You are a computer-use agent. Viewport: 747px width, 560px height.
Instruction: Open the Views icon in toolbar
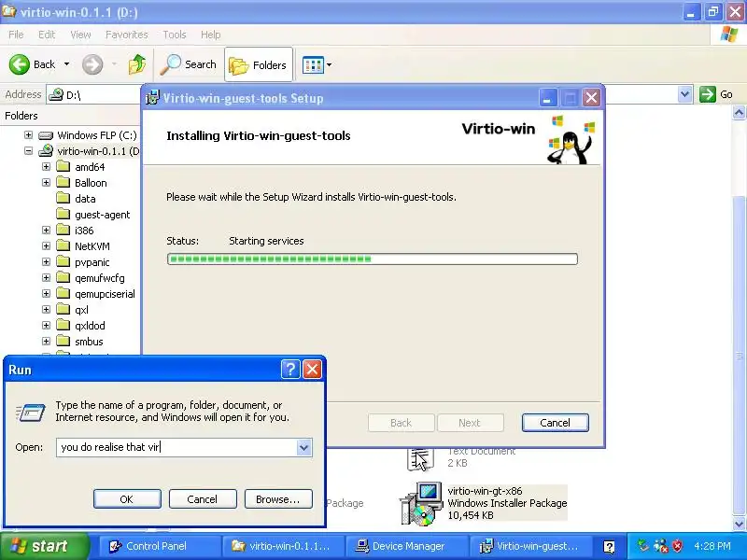click(313, 64)
